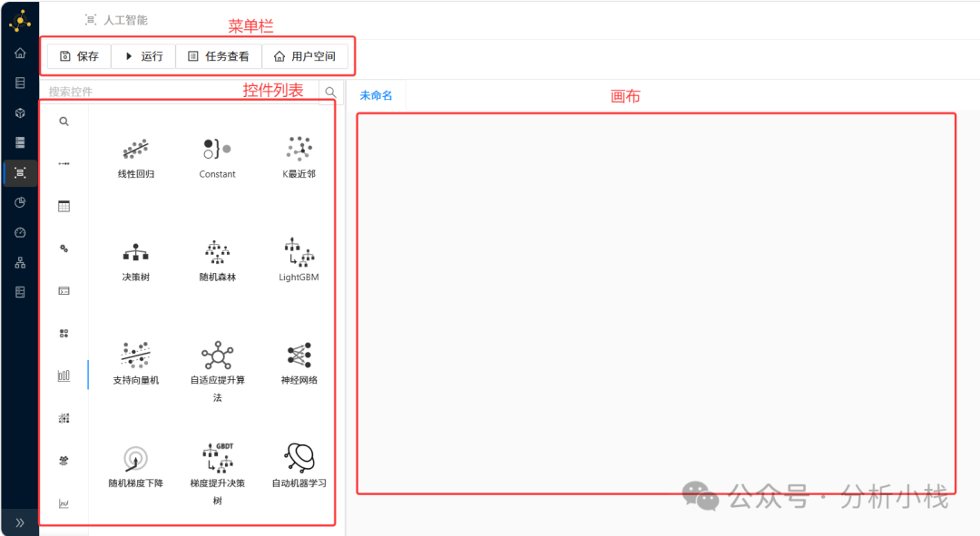This screenshot has height=536, width=980.
Task: Open the table category icon
Action: 64,206
